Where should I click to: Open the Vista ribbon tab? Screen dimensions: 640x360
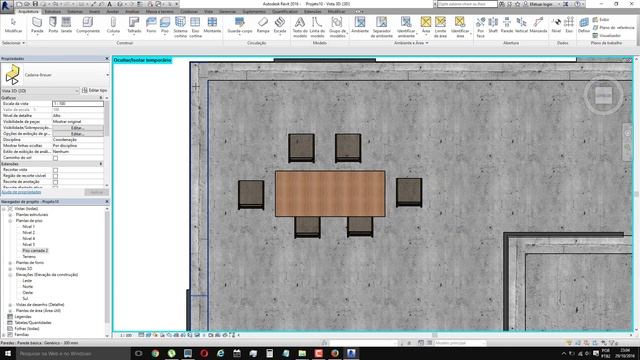click(x=209, y=11)
